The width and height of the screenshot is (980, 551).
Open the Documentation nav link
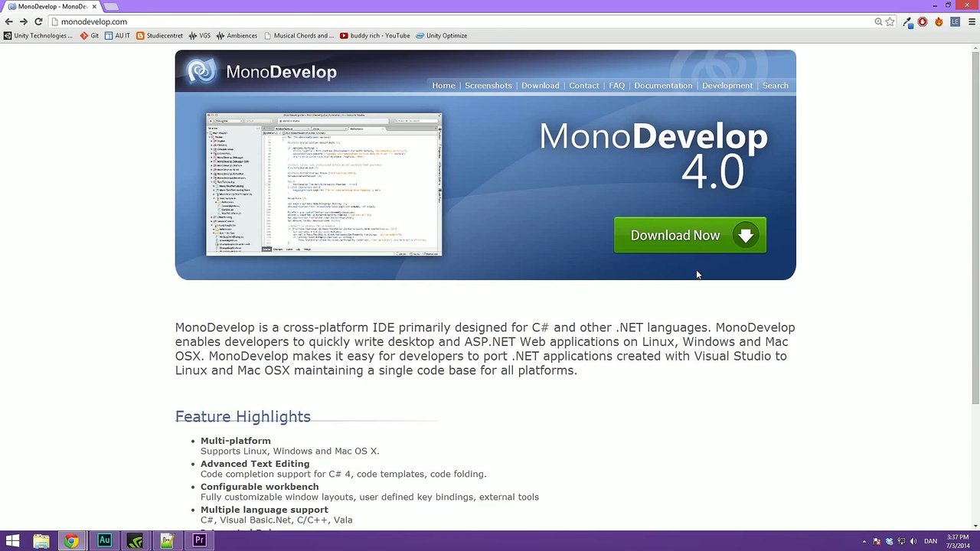tap(663, 86)
